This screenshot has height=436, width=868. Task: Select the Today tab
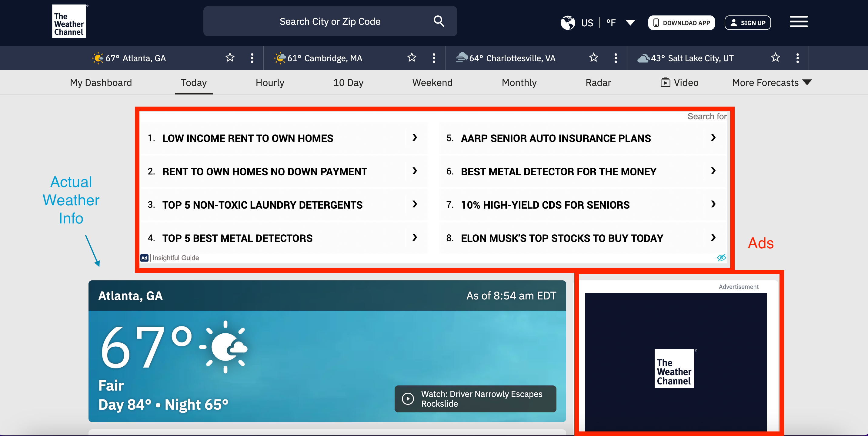coord(194,82)
